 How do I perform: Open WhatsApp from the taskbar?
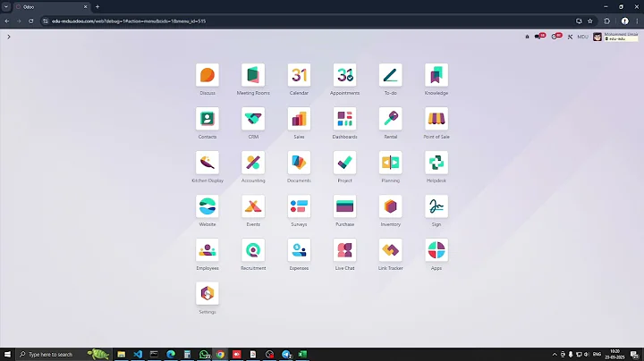point(204,355)
